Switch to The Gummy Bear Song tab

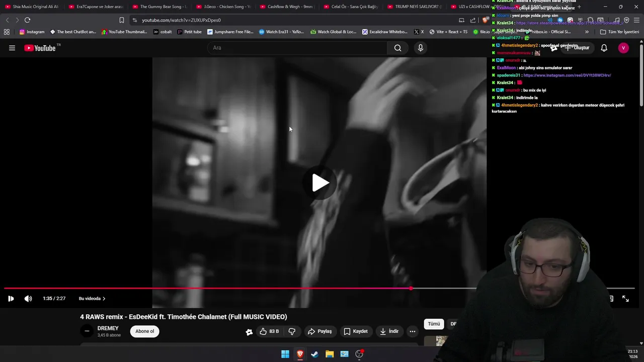pyautogui.click(x=159, y=7)
